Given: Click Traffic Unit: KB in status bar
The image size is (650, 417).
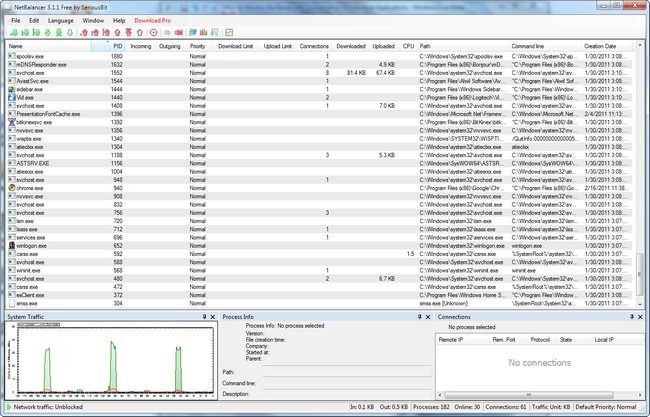Looking at the screenshot, I should (551, 407).
